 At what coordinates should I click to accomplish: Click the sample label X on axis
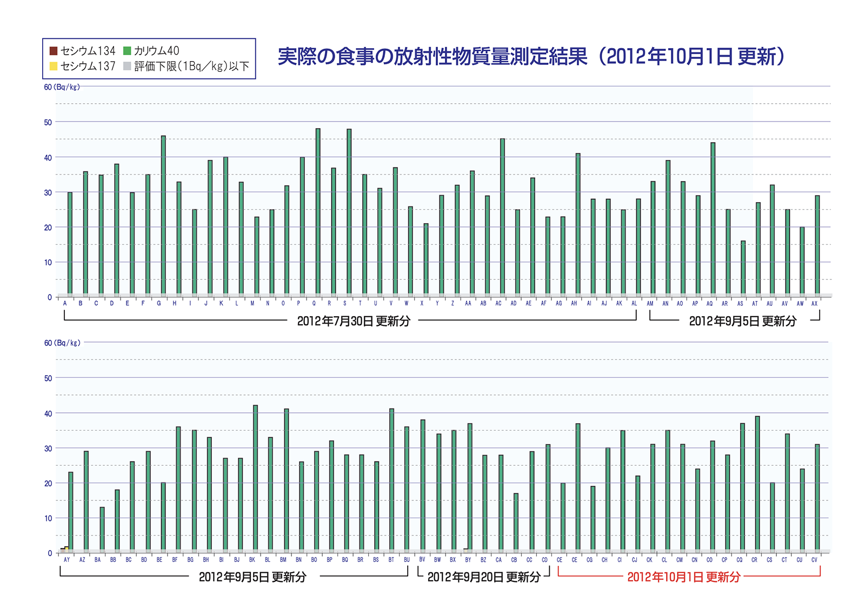[x=422, y=304]
